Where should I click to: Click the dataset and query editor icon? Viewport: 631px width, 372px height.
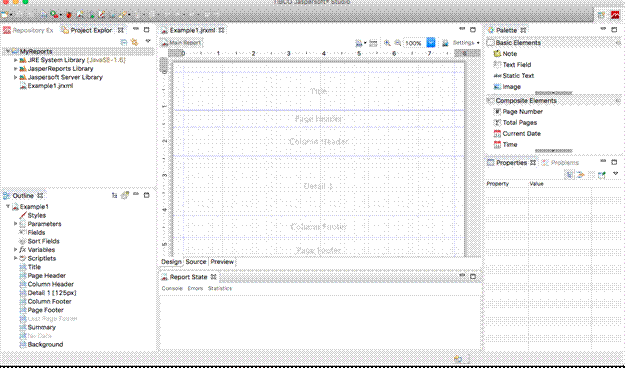click(358, 43)
